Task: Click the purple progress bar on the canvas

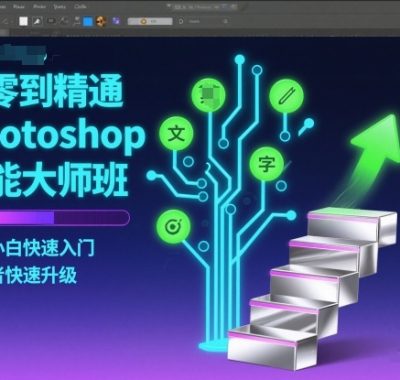Action: pos(64,218)
